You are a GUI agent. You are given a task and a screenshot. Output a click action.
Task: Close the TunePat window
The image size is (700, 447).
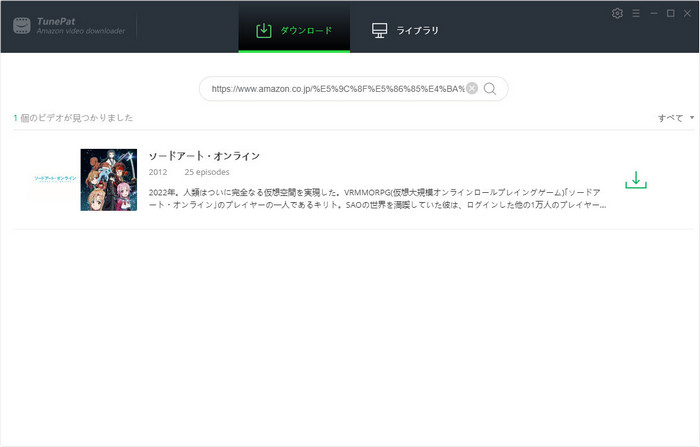coord(688,13)
